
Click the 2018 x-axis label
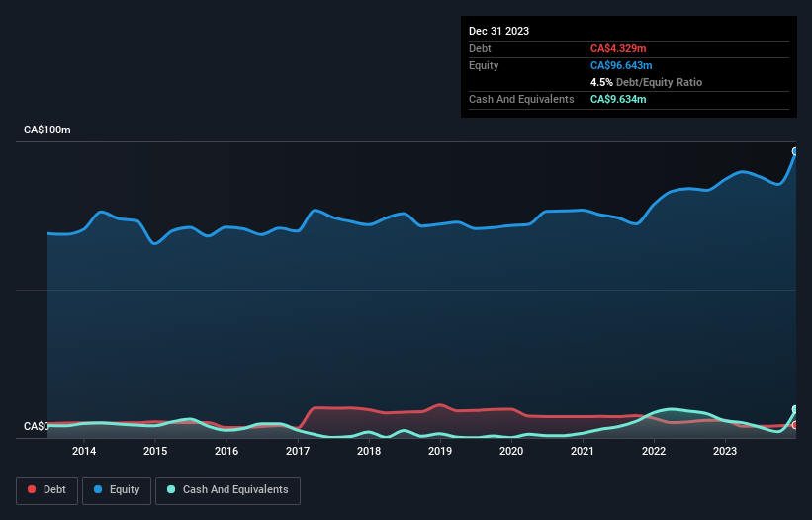coord(369,451)
